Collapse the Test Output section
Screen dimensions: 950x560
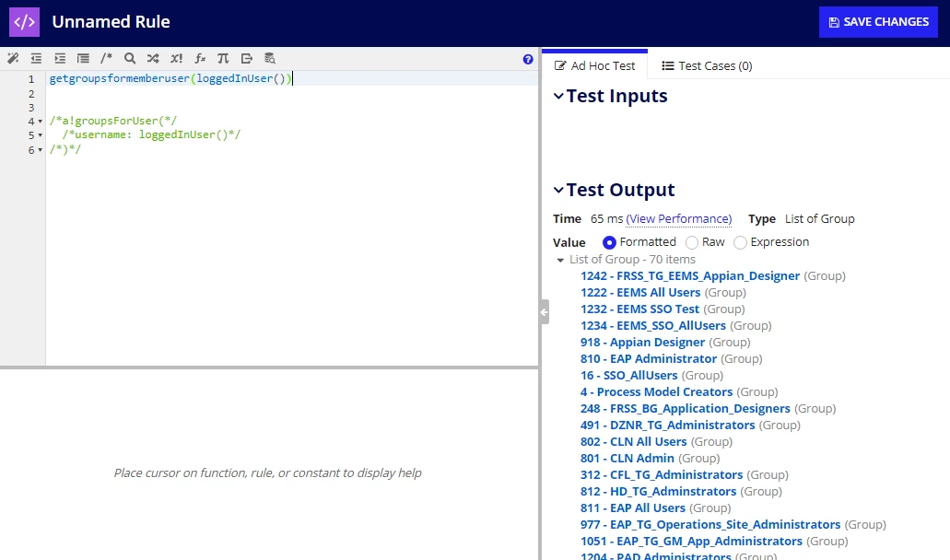point(558,190)
